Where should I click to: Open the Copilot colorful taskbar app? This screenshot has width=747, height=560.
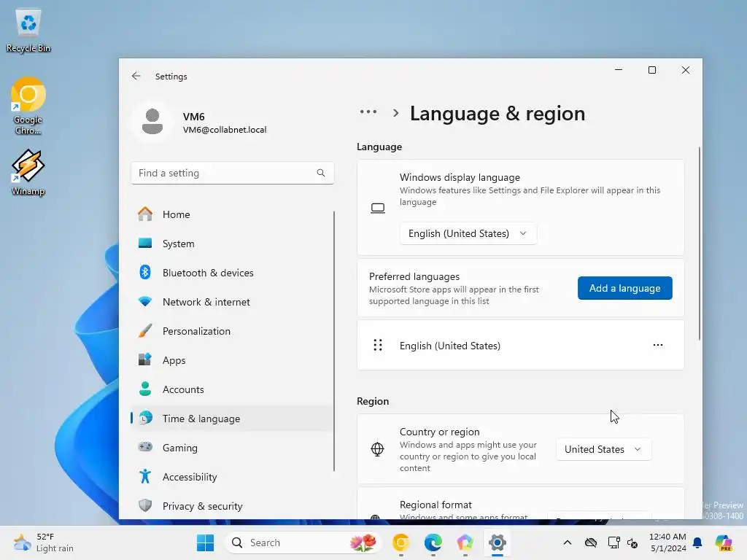(465, 542)
